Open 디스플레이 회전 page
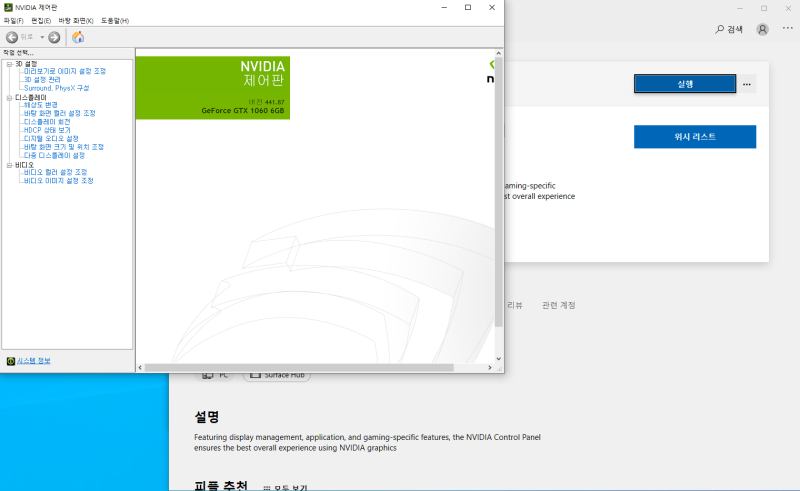Screen dimensions: 800x491 [47, 122]
